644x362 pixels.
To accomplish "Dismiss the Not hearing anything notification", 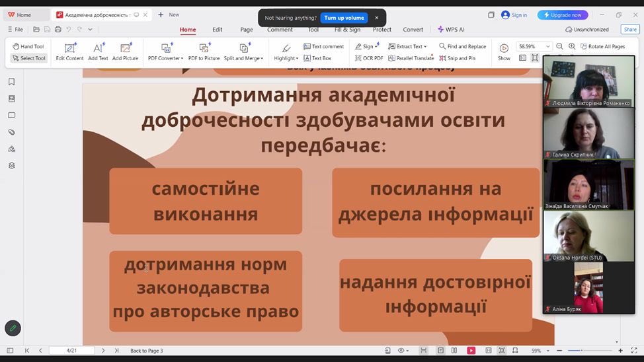I will click(x=377, y=18).
